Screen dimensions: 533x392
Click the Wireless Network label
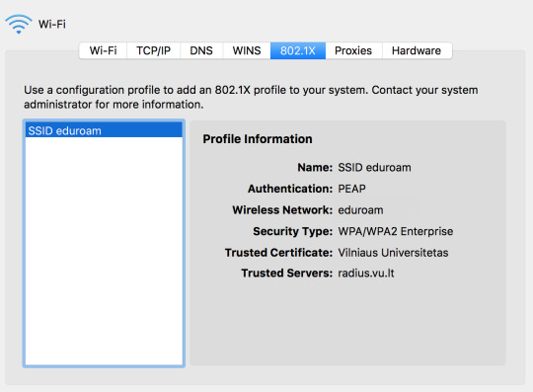click(282, 210)
